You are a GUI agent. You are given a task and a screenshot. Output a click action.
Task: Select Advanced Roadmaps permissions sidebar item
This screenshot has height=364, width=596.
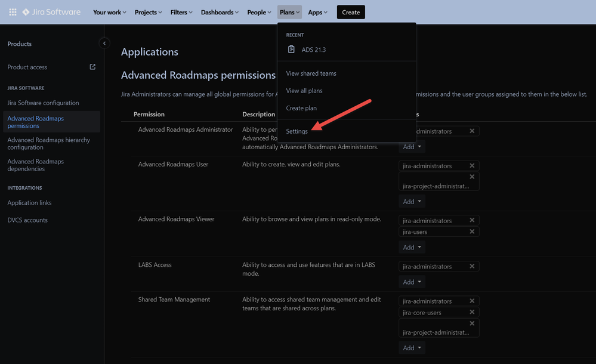[x=51, y=122]
